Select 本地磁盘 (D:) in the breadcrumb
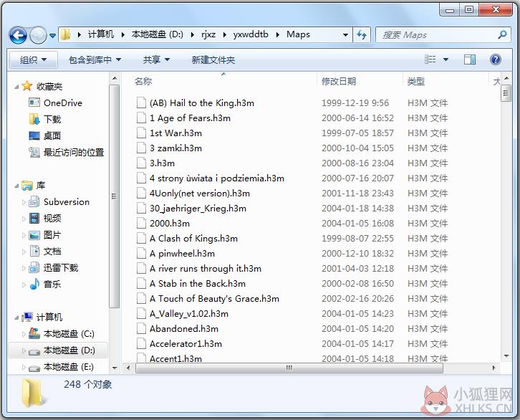The image size is (520, 420). [x=157, y=34]
